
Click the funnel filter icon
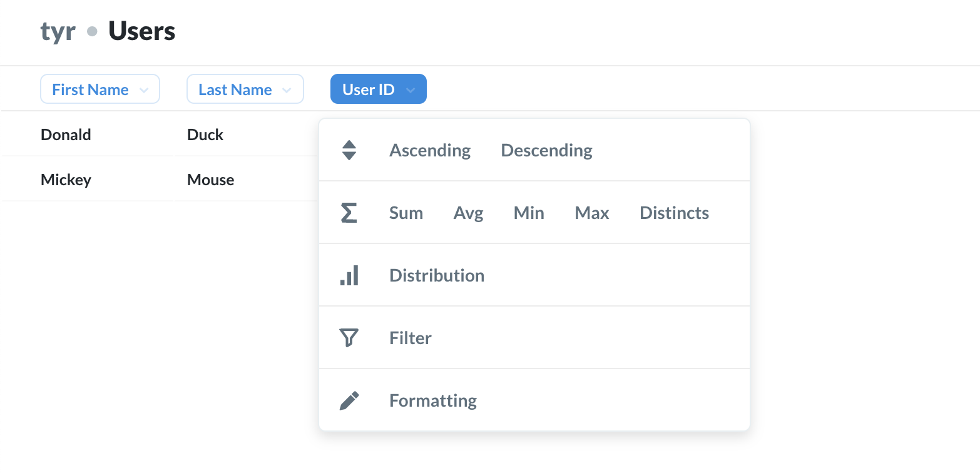[x=349, y=338]
